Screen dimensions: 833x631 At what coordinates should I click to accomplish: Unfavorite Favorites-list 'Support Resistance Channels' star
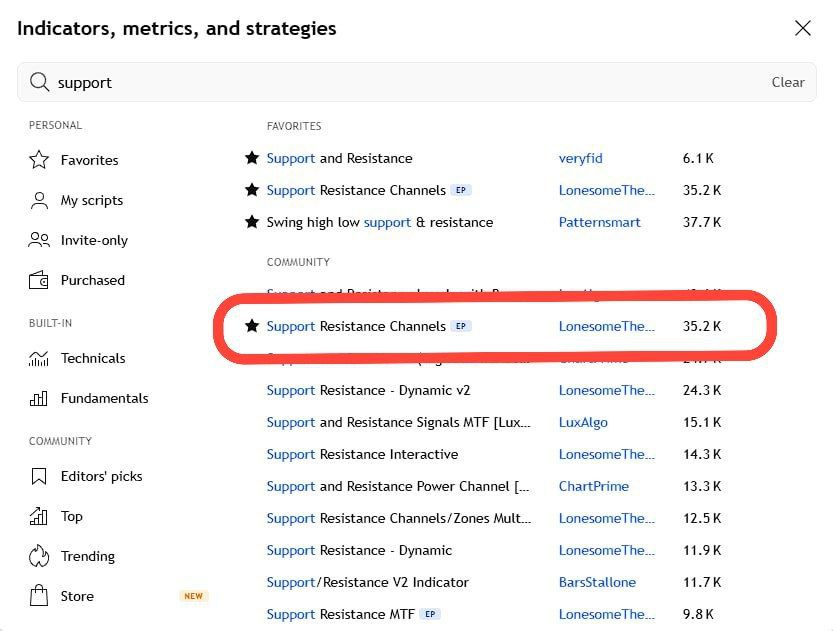point(252,190)
